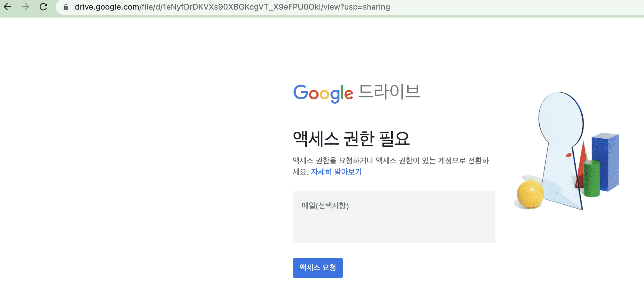Open the 자세히 알아보기 link
The height and width of the screenshot is (295, 644).
click(336, 172)
